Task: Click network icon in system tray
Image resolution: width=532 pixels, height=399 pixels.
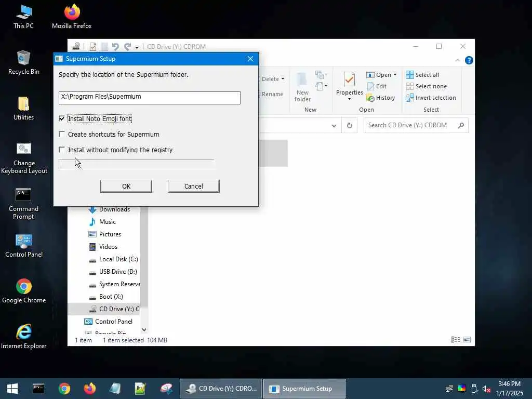Action: [449, 389]
